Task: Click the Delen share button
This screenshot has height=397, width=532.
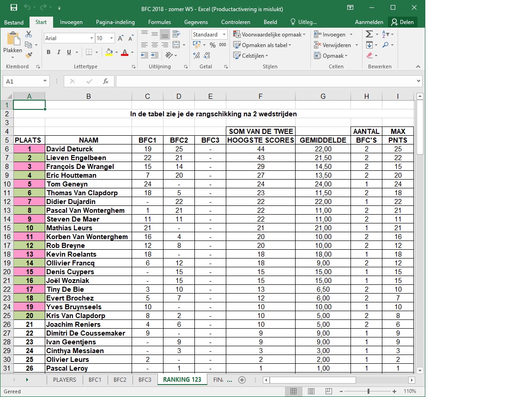Action: click(x=402, y=22)
